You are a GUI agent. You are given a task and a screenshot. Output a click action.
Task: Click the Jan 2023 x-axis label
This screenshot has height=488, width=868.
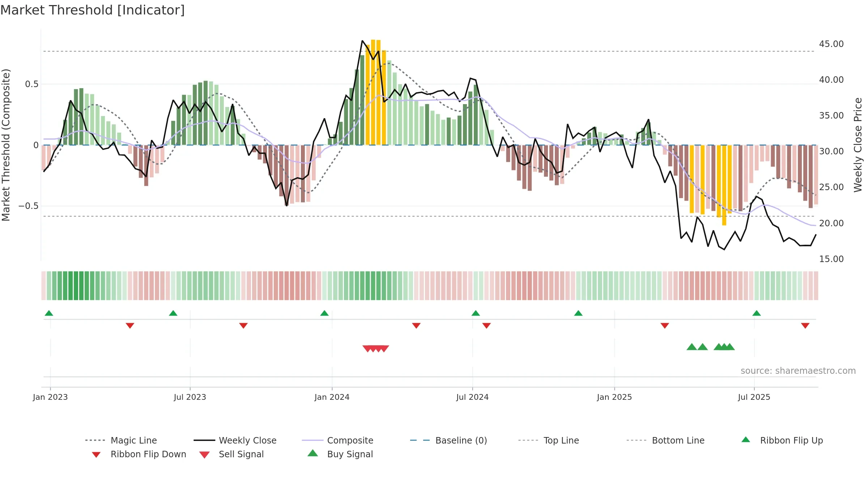[x=50, y=397]
